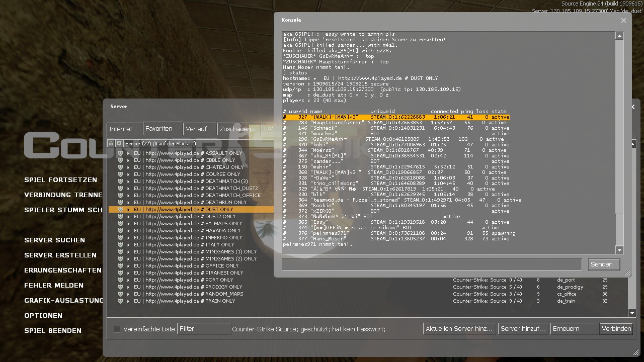Open the Filter button
Viewport: 644px width, 362px height.
click(204, 329)
